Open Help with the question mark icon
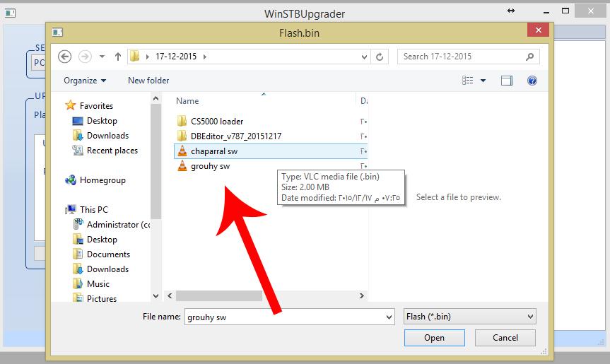 pos(532,81)
